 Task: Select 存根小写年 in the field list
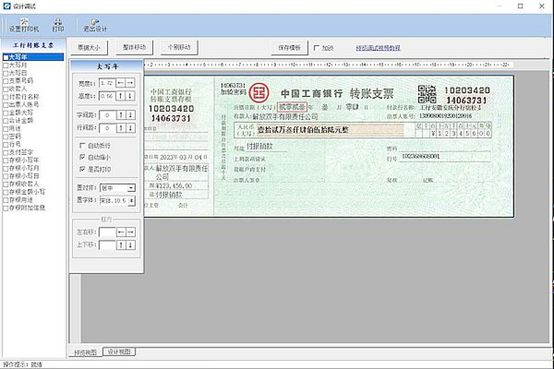(x=24, y=160)
